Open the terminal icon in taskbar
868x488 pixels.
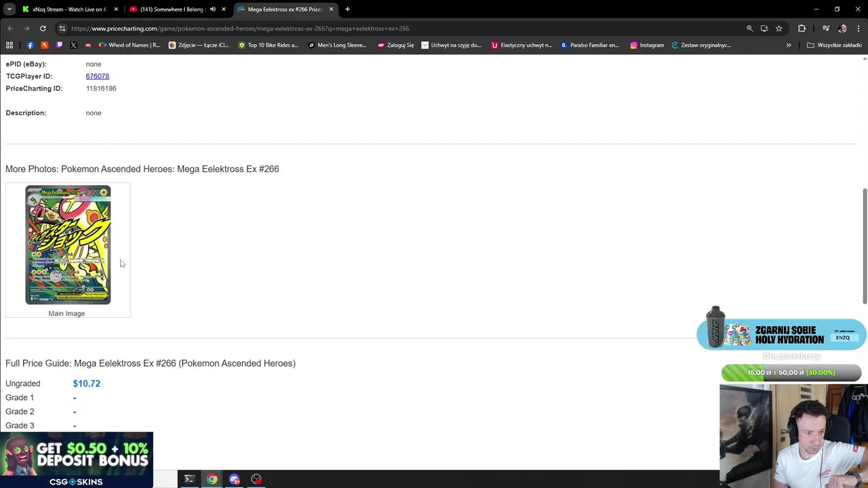point(189,480)
